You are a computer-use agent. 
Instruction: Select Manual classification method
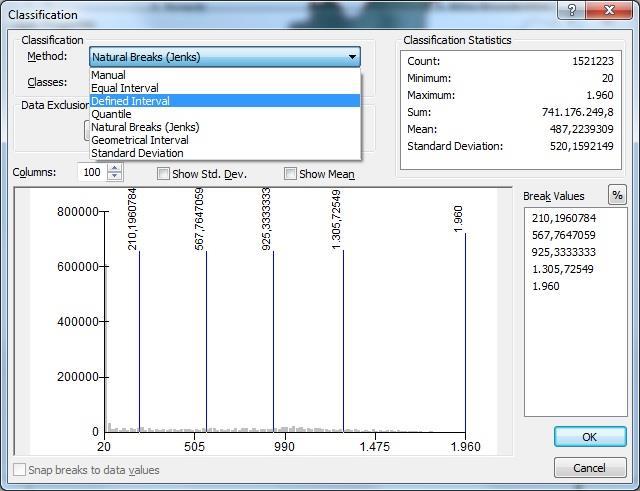pos(225,75)
